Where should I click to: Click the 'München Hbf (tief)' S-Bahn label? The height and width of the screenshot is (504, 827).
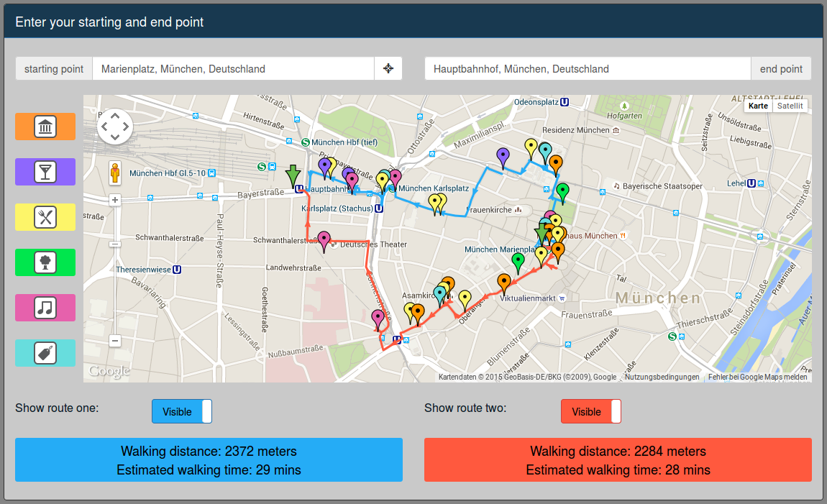point(344,142)
